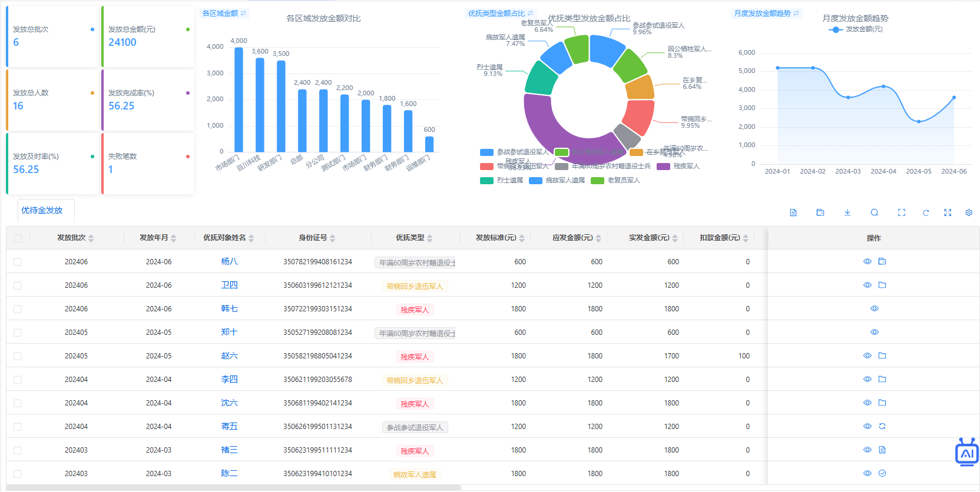This screenshot has height=492, width=980.
Task: Click the retry refresh icon in 蒋五 row
Action: click(882, 426)
